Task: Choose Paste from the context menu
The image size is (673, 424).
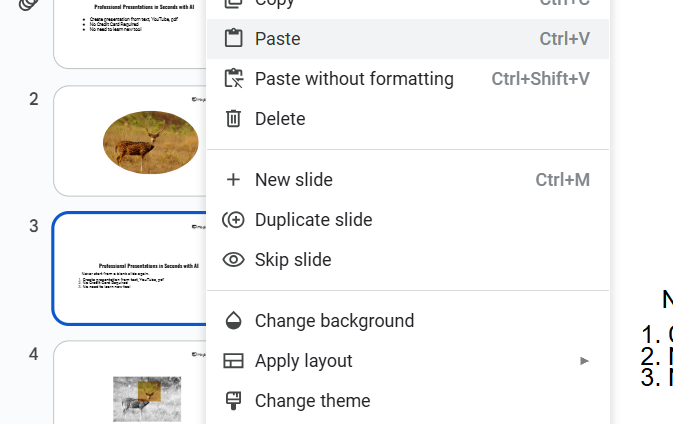Action: coord(278,39)
